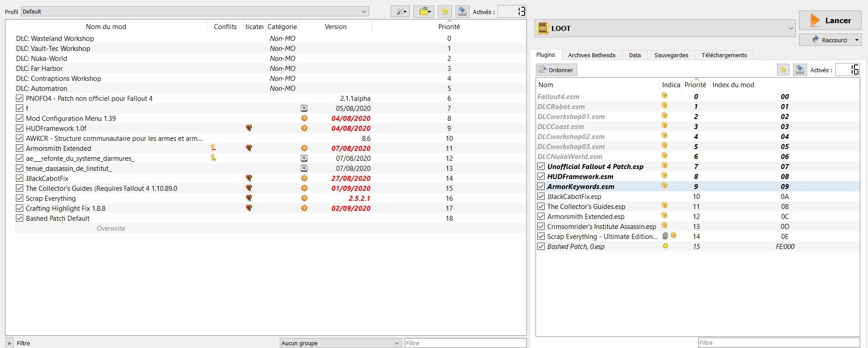Select DLC: Automatron row in mod list
The image size is (868, 348).
click(270, 88)
